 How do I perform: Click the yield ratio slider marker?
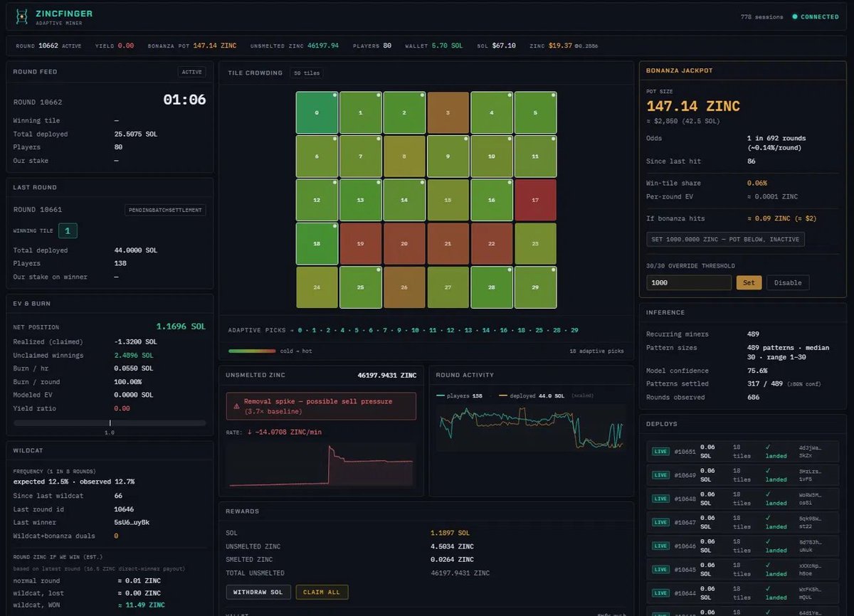coord(110,423)
